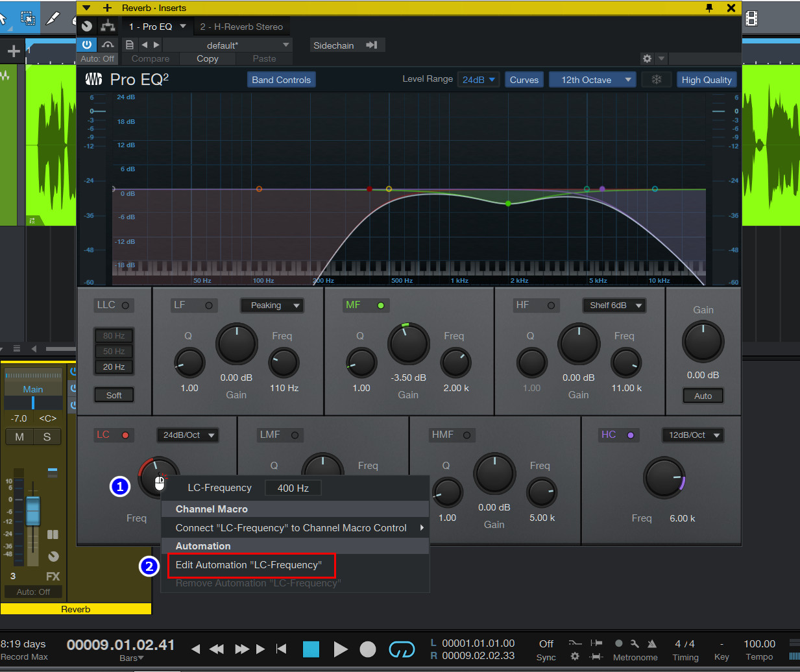800x672 pixels.
Task: Open the Level Range 24dB dropdown
Action: (x=478, y=79)
